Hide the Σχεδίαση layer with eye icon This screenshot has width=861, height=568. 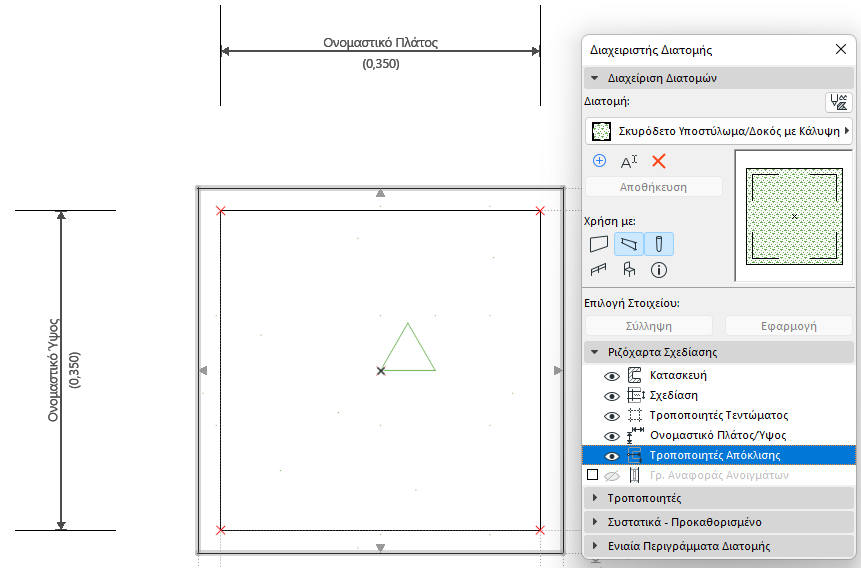point(612,396)
